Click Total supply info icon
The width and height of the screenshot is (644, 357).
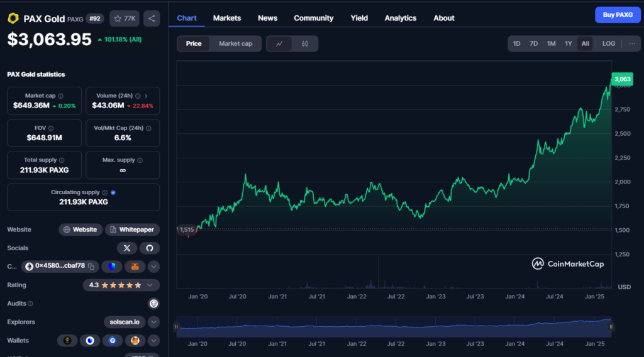pos(62,160)
